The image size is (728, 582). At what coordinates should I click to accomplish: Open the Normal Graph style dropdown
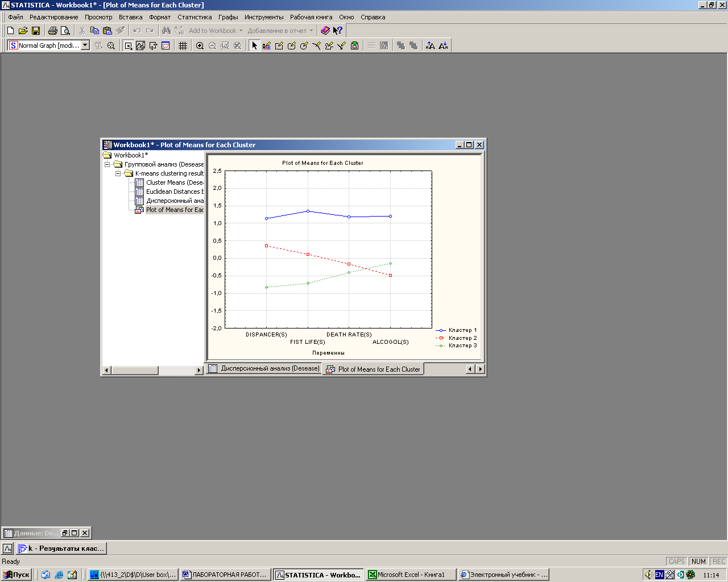coord(85,45)
